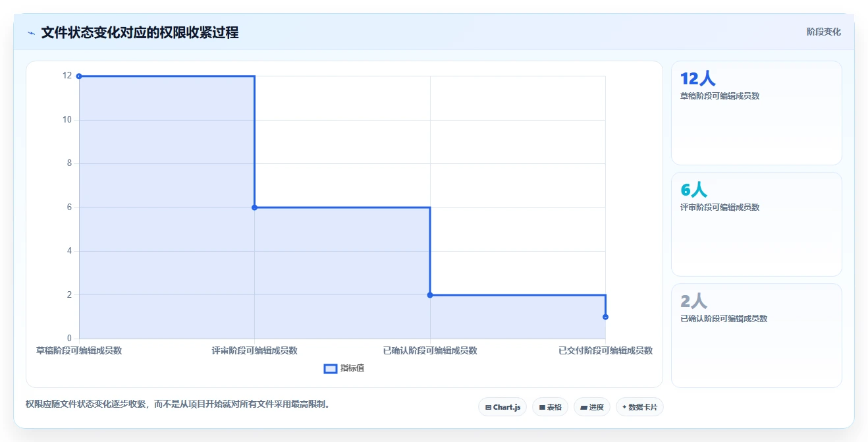Viewport: 868px width, 442px height.
Task: Select the 数据卡片 tag
Action: [639, 407]
